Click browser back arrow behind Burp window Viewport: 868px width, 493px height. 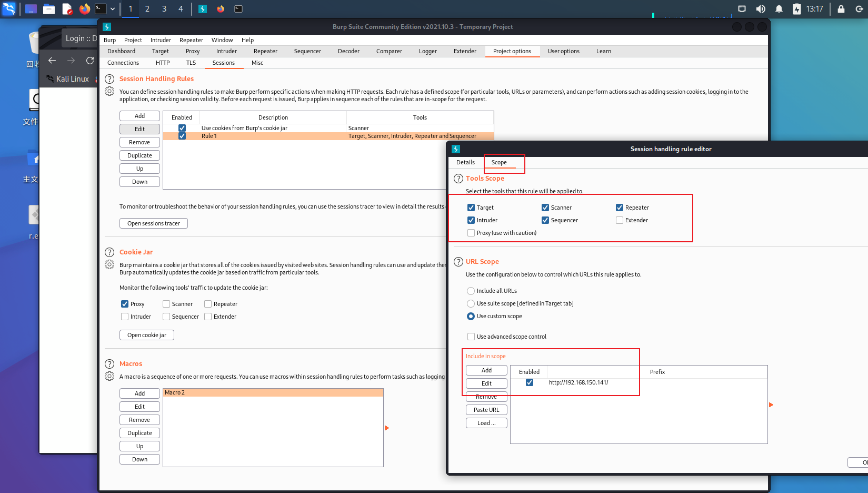pyautogui.click(x=52, y=61)
